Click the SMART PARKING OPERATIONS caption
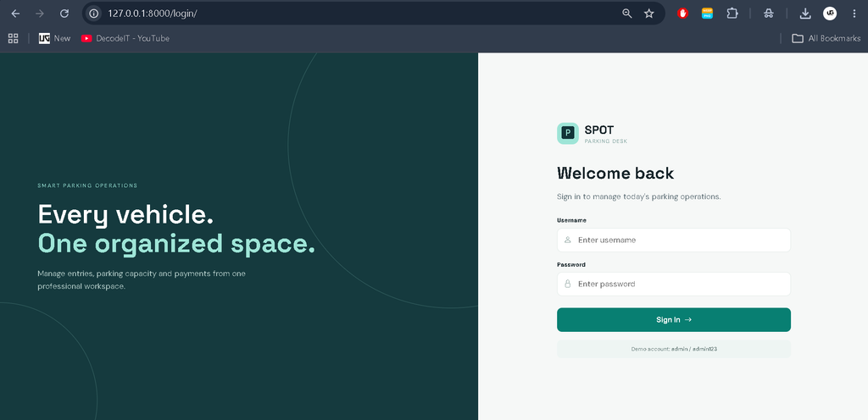Screen dimensions: 868x420 point(87,185)
